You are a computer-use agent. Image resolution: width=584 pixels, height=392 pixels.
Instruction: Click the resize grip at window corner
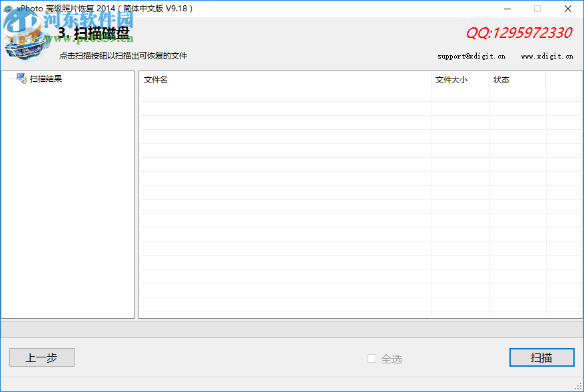tap(579, 387)
